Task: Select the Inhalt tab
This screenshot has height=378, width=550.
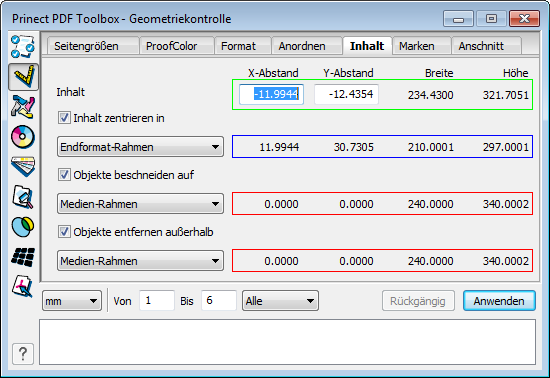Action: tap(367, 46)
